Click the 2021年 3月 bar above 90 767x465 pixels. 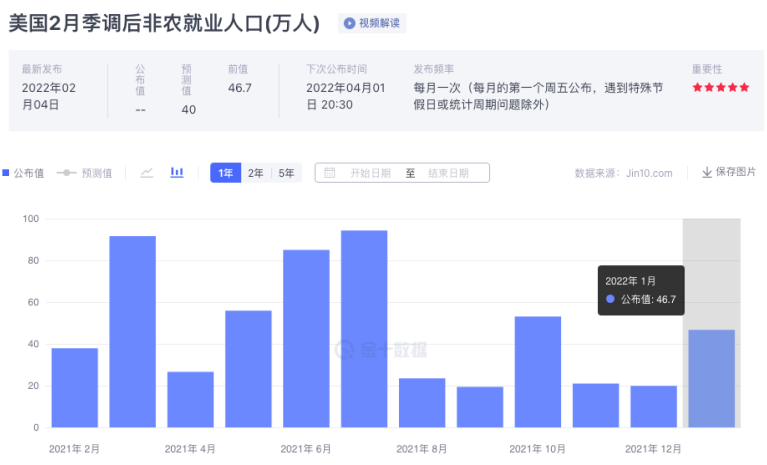(133, 332)
